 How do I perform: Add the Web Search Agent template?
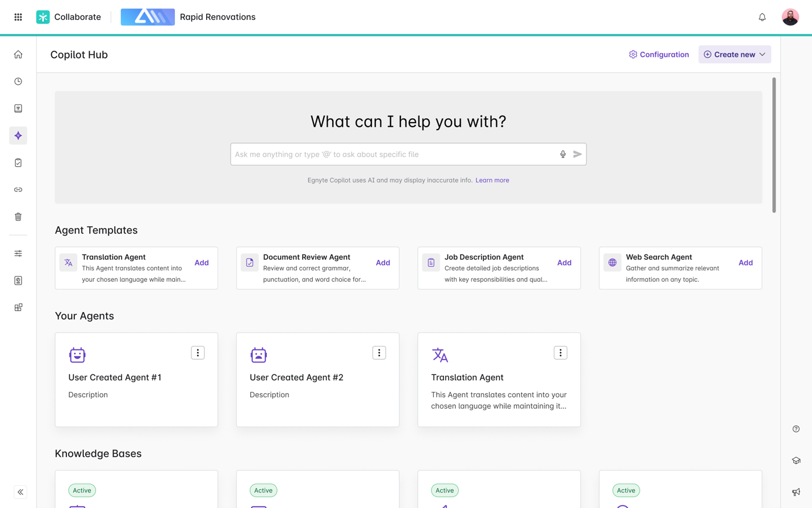coord(745,263)
